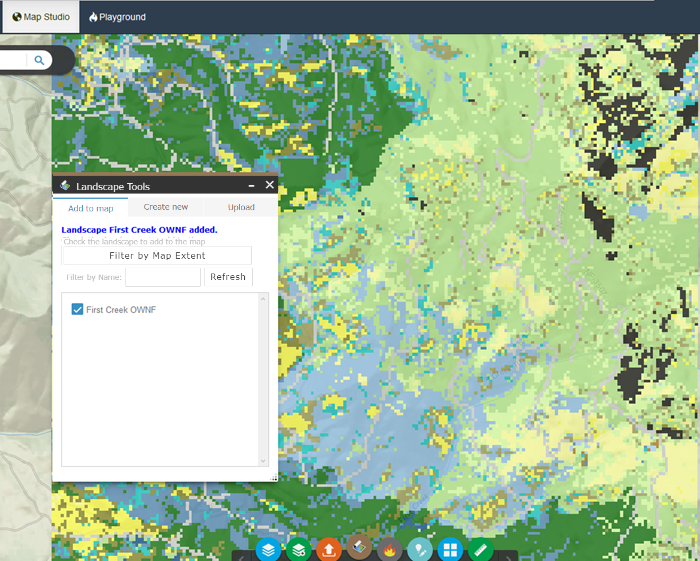Select the green ruler measure tool

[481, 550]
